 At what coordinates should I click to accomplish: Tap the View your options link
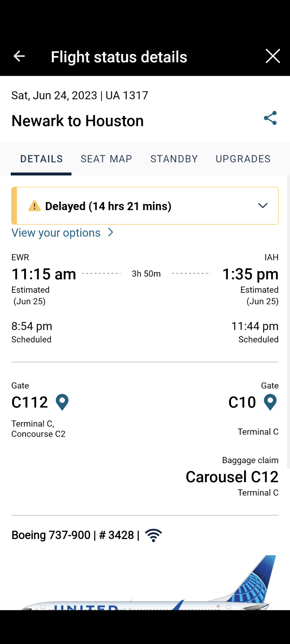[x=56, y=233]
